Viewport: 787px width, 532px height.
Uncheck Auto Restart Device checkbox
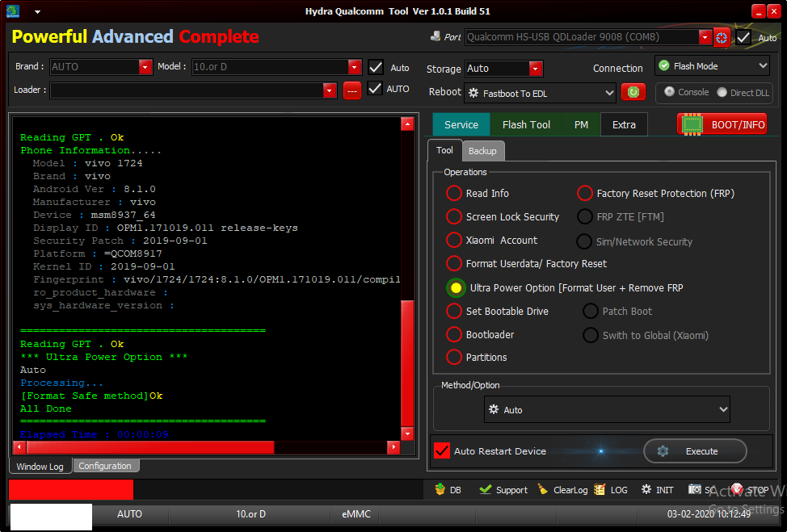(442, 450)
